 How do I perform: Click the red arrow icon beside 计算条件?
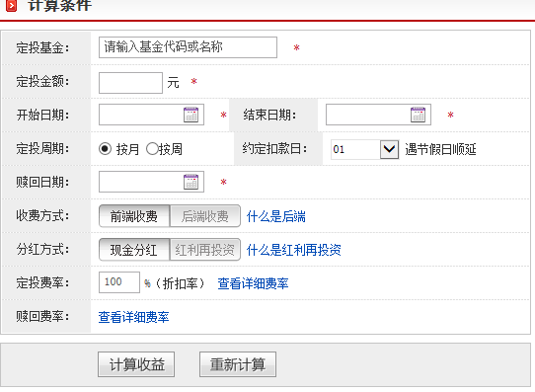click(12, 6)
